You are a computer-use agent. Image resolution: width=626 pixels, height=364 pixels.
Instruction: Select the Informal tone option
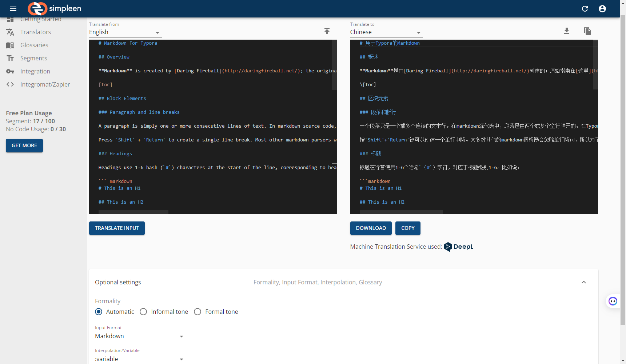tap(143, 312)
